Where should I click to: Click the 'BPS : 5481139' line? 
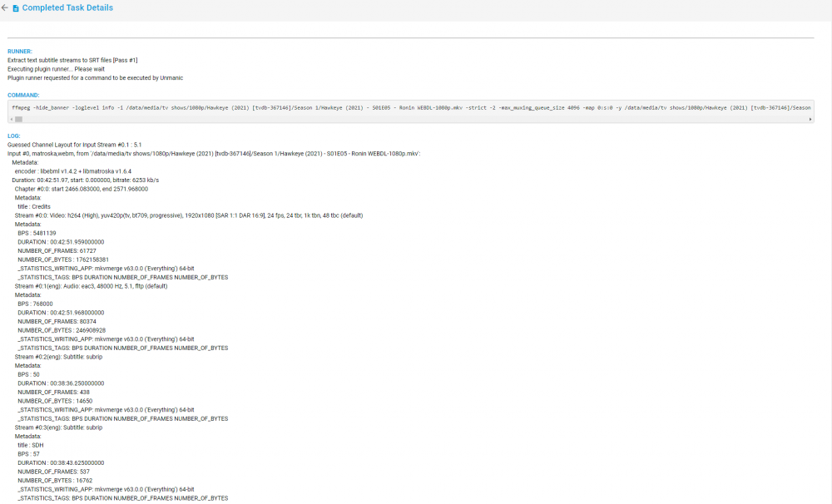click(x=37, y=234)
